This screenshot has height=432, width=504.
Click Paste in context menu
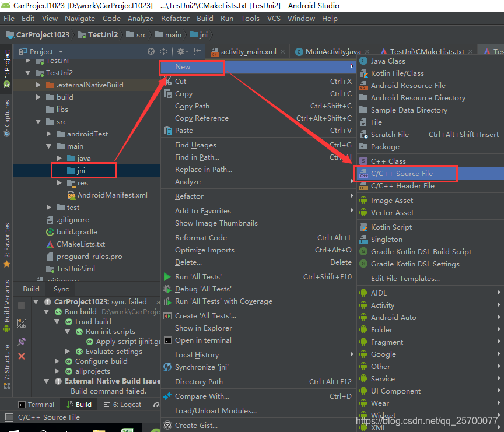258,131
